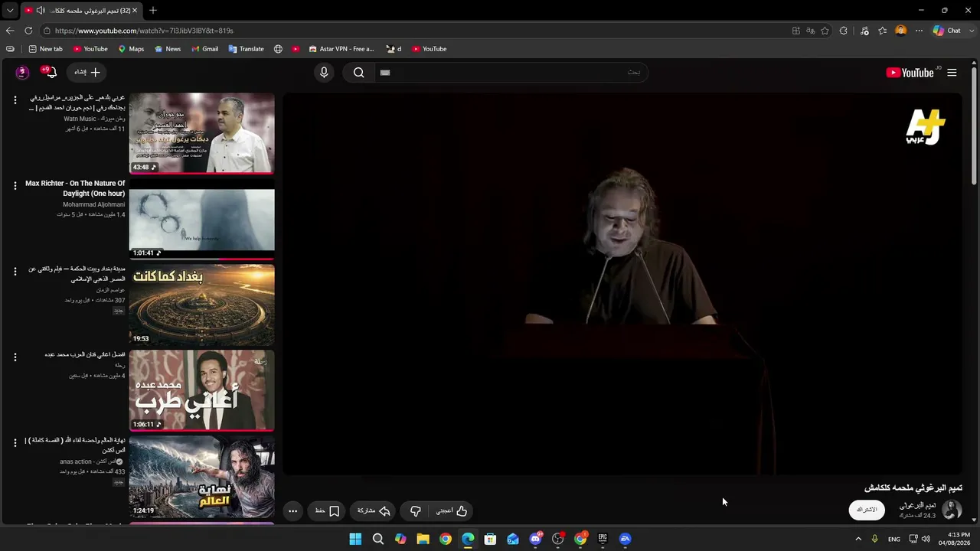Open Discord from the taskbar
The width and height of the screenshot is (980, 551).
click(535, 540)
